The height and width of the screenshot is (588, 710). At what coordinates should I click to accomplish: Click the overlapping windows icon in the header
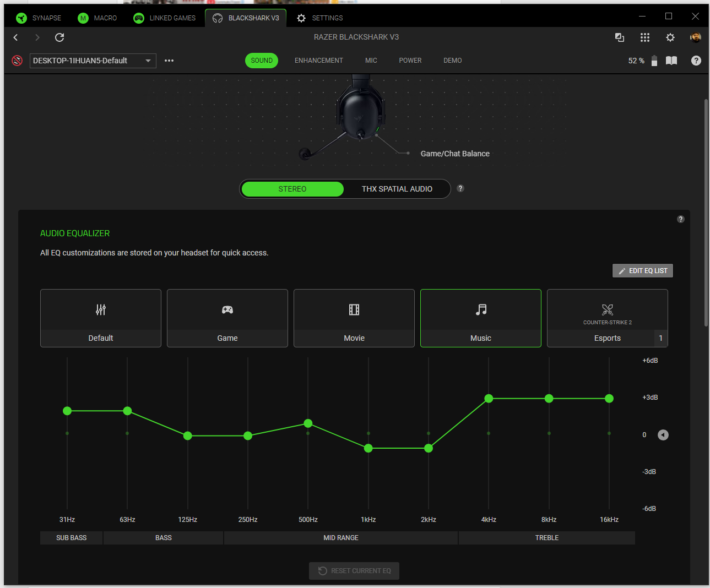tap(620, 37)
